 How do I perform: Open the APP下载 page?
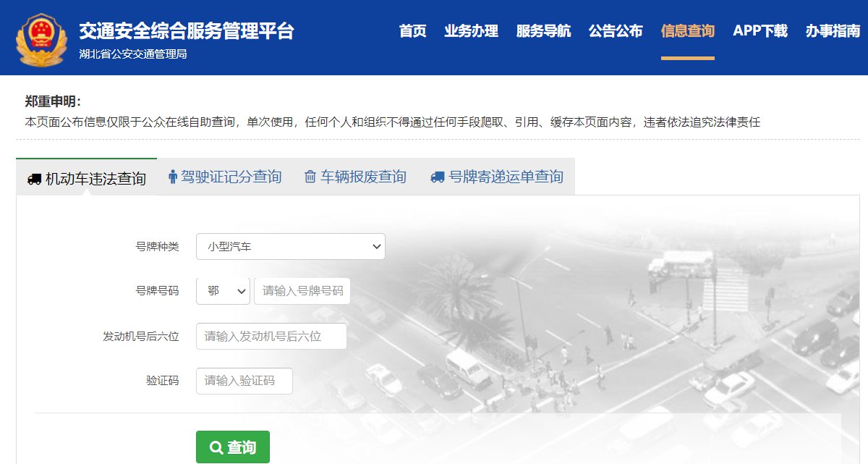[x=760, y=31]
